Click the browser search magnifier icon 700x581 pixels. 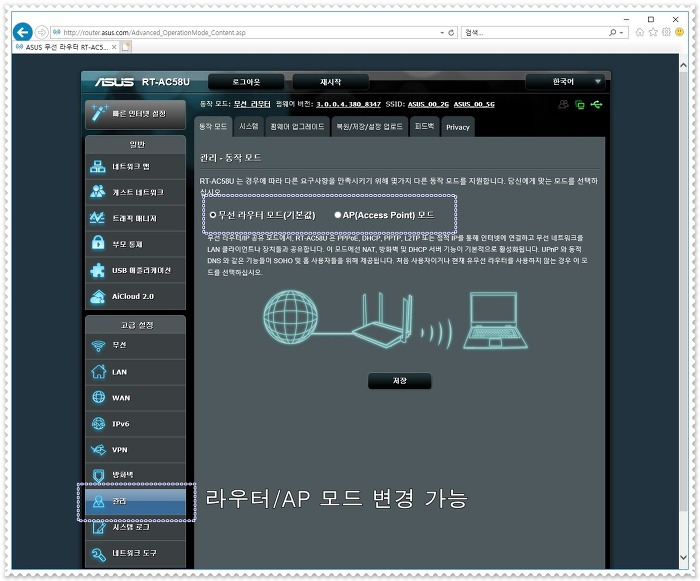pyautogui.click(x=613, y=33)
